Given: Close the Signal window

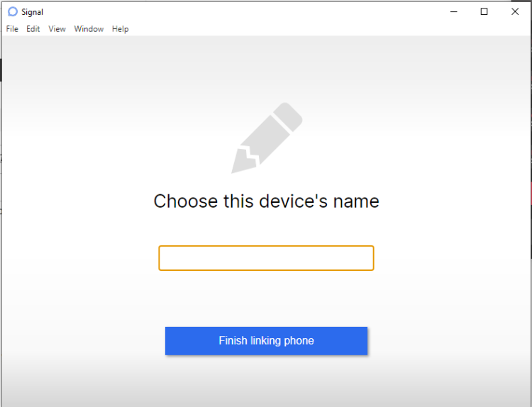Looking at the screenshot, I should pyautogui.click(x=515, y=11).
